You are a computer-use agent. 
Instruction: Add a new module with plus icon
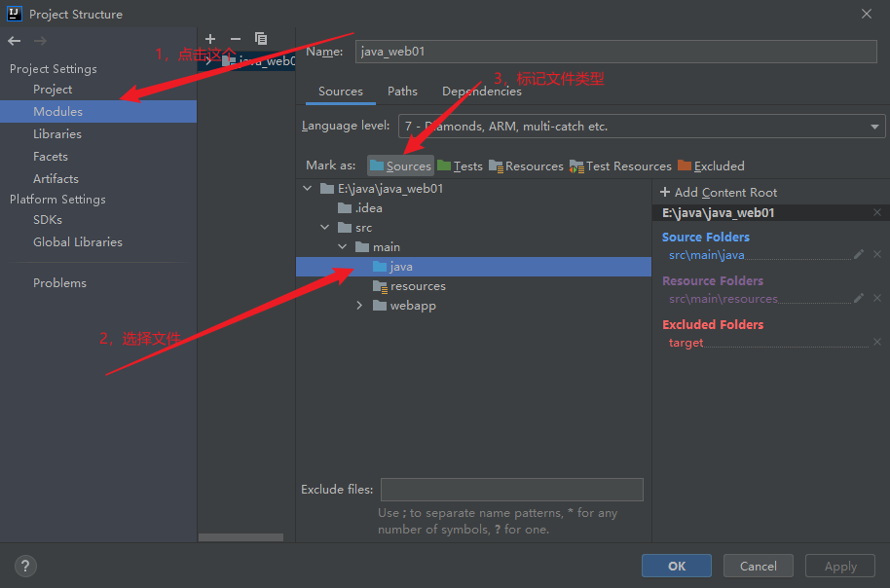(210, 39)
